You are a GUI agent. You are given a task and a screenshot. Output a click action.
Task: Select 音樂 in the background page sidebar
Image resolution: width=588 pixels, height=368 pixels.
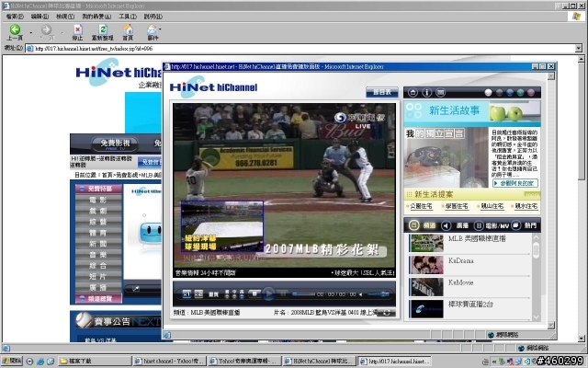pyautogui.click(x=98, y=255)
